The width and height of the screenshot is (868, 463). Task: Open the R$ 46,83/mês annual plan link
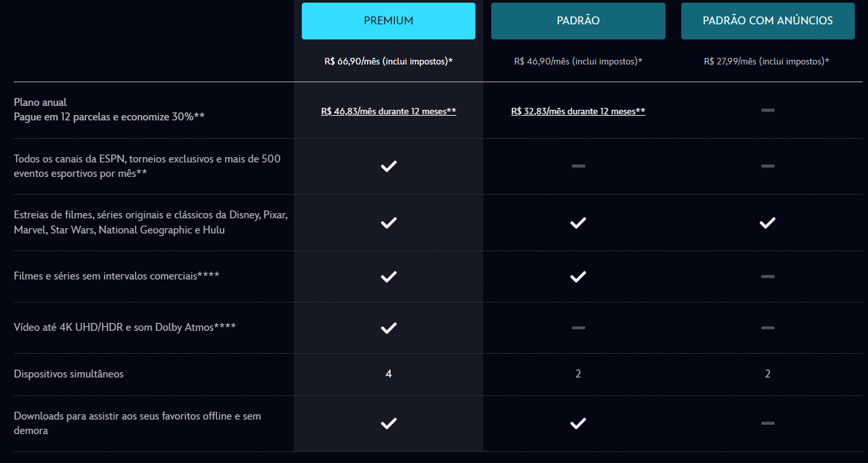388,111
